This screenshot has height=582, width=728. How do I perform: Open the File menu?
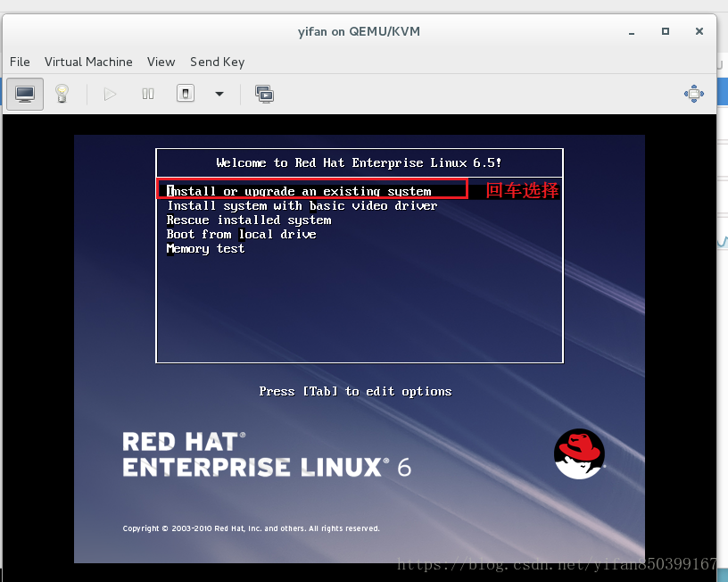20,62
